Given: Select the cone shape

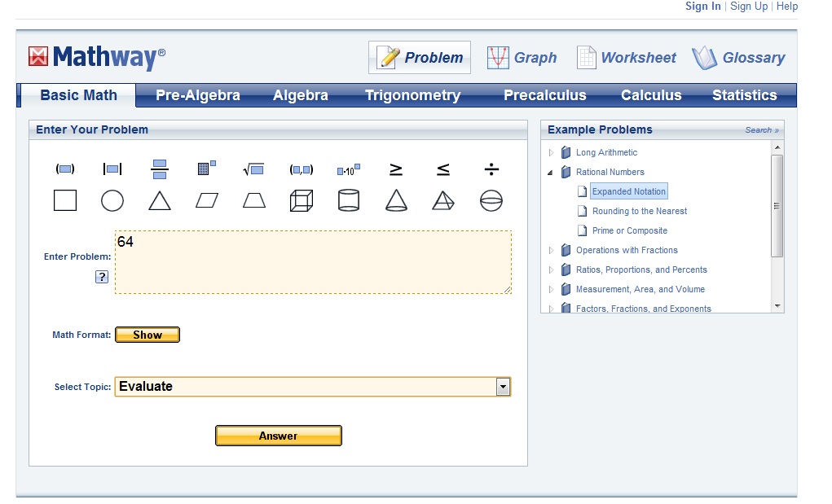Looking at the screenshot, I should (x=396, y=201).
